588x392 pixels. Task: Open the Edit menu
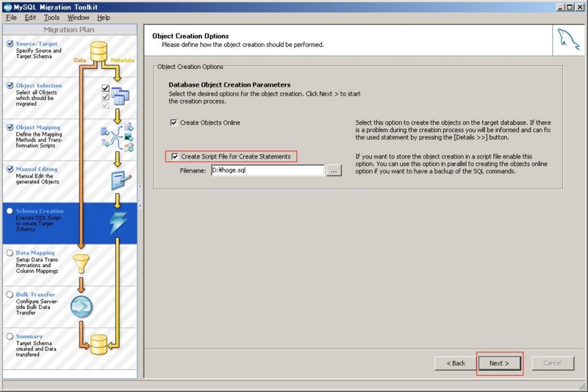[30, 18]
